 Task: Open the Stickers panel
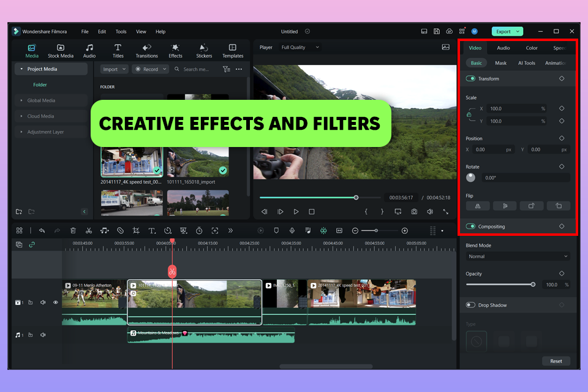coord(204,51)
